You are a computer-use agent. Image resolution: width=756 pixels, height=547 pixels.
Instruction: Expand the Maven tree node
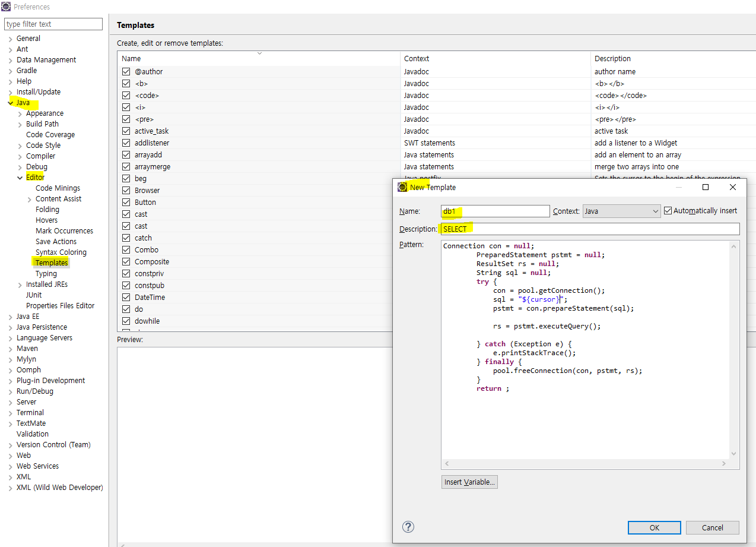tap(11, 349)
